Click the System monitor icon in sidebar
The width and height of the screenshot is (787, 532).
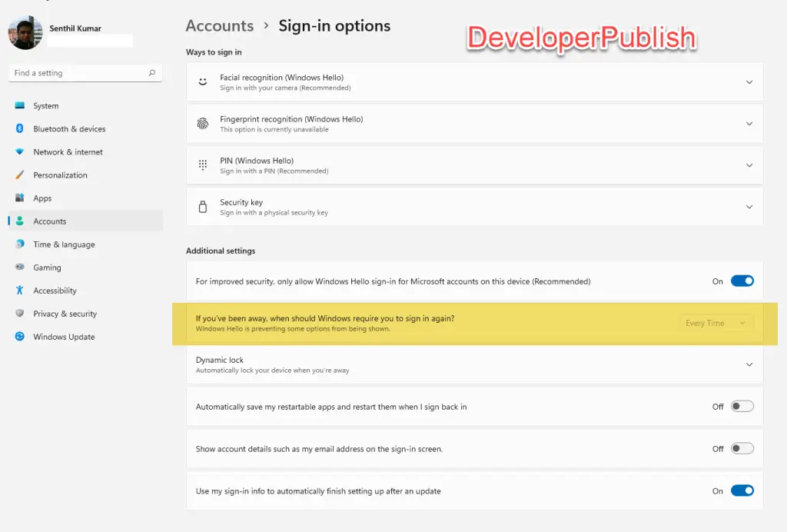point(19,105)
